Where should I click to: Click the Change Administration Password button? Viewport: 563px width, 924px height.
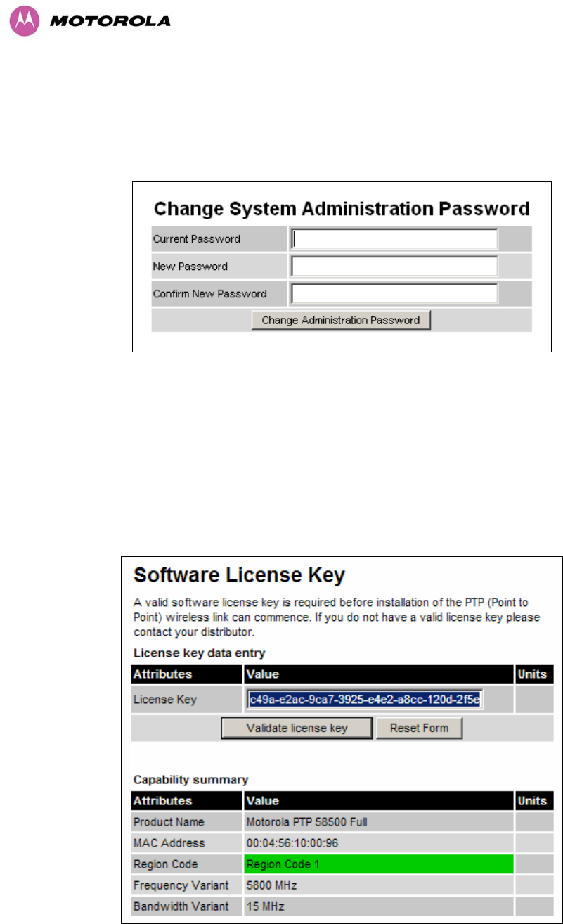341,320
